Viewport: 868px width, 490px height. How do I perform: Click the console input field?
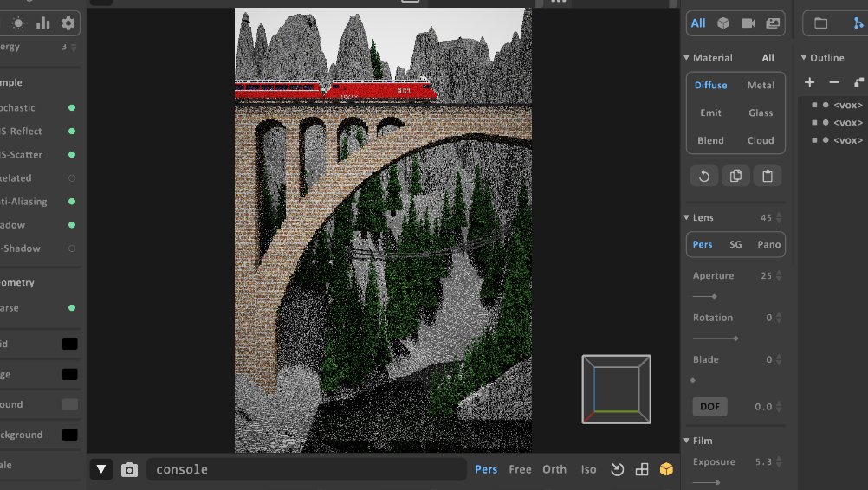click(x=306, y=469)
